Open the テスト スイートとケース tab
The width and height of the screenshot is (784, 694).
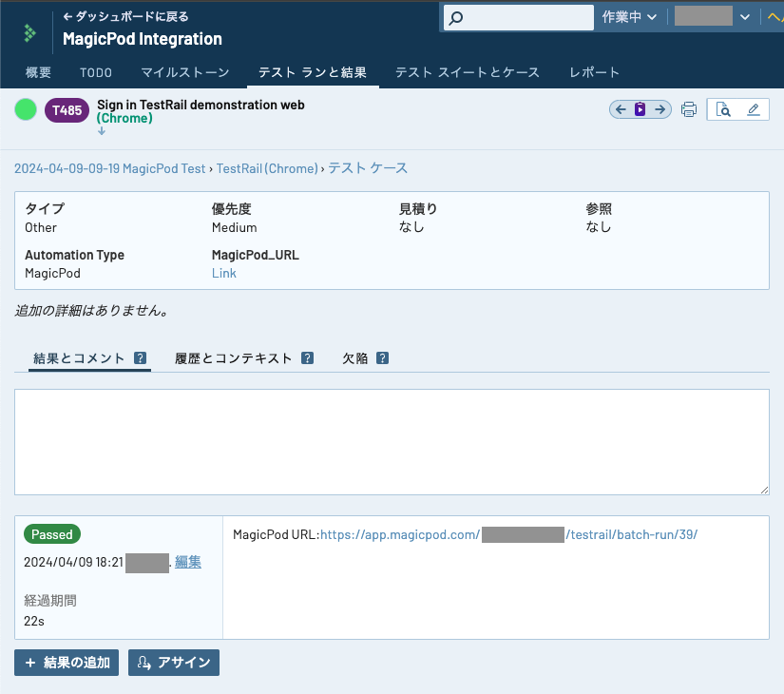pos(467,72)
